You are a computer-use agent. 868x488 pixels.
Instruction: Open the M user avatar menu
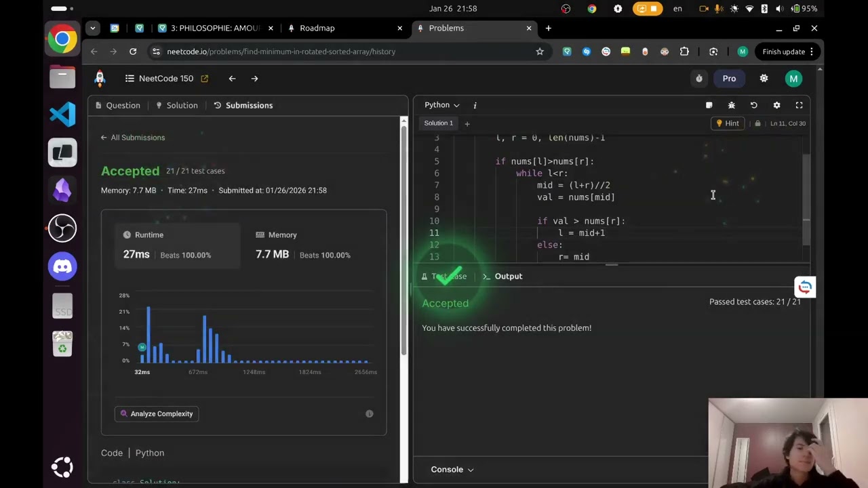pyautogui.click(x=793, y=79)
